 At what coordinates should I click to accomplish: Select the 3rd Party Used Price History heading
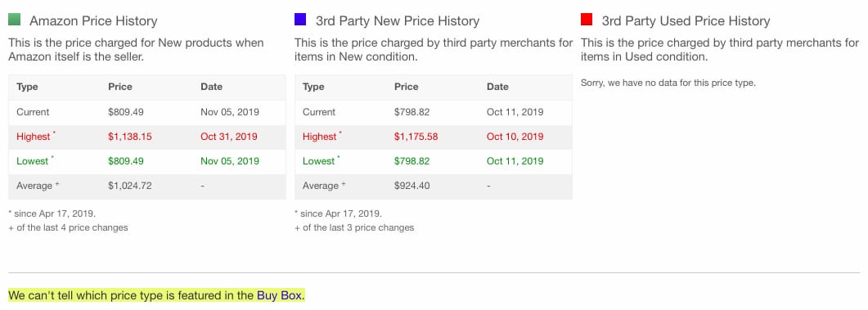point(686,21)
